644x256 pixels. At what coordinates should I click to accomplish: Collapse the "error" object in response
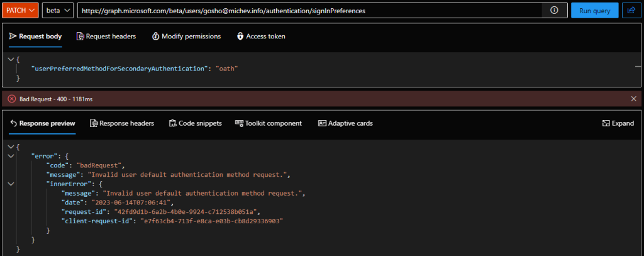(11, 156)
